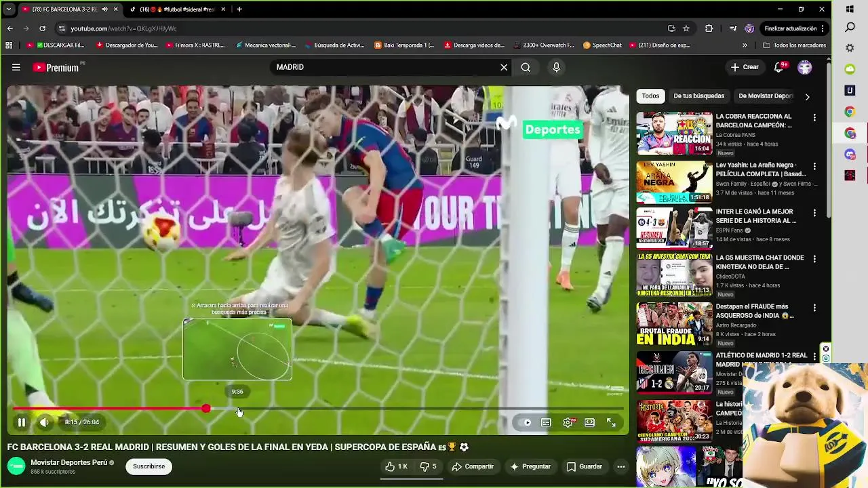Switch to theater mode
868x488 pixels.
(x=589, y=422)
